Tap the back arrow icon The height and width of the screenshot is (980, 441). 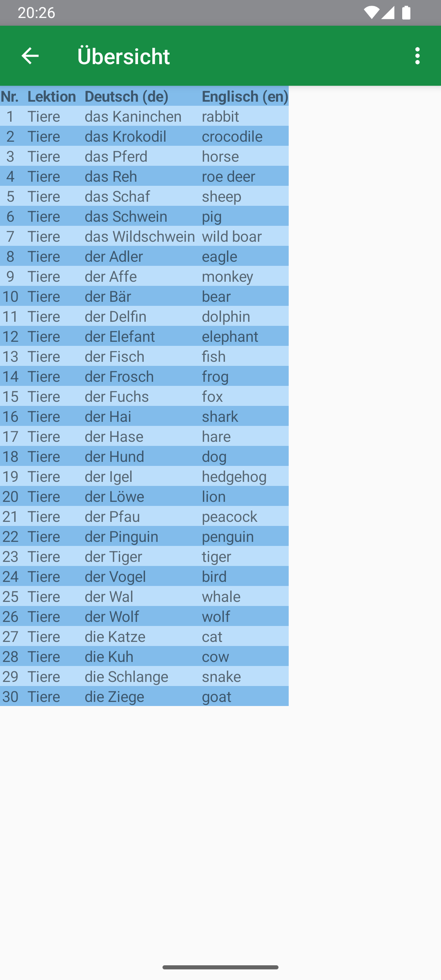(x=30, y=56)
